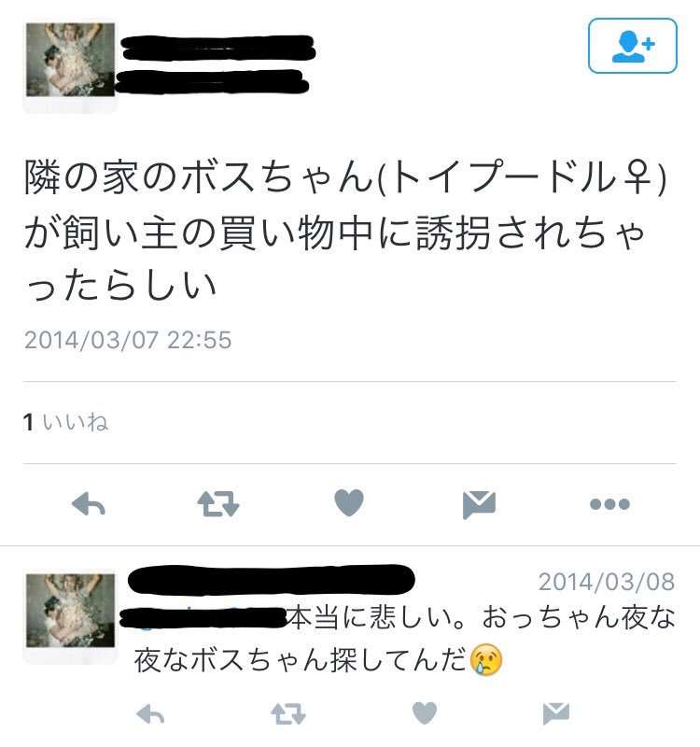
Task: Tap the 2014/03/07 22:55 timestamp
Action: coord(128,340)
